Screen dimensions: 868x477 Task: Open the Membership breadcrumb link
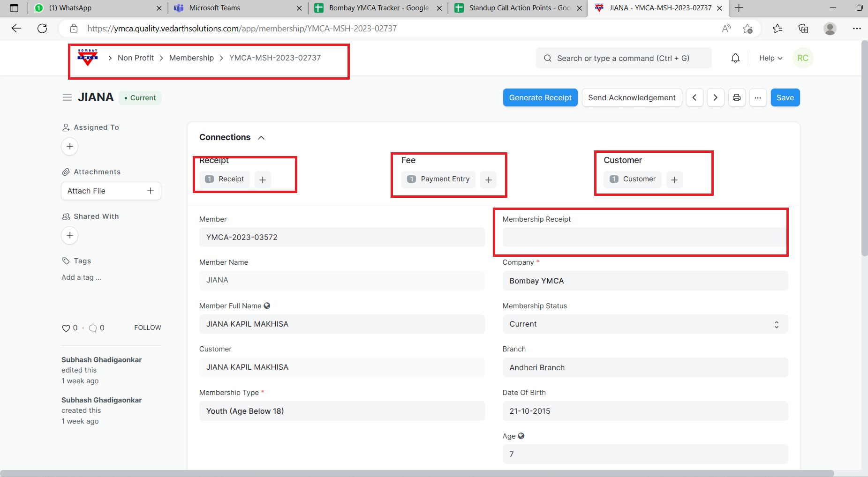191,58
